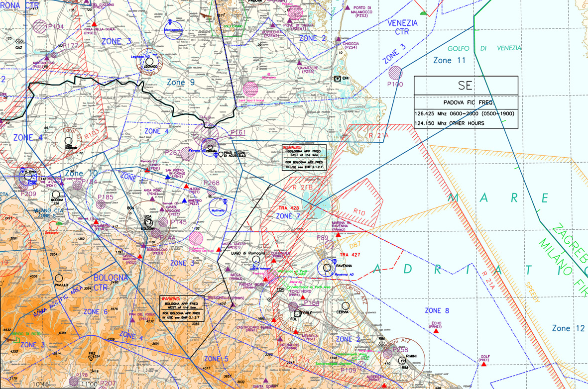Select the P178 circle
Screen dimensions: 588x389
[x=74, y=382]
